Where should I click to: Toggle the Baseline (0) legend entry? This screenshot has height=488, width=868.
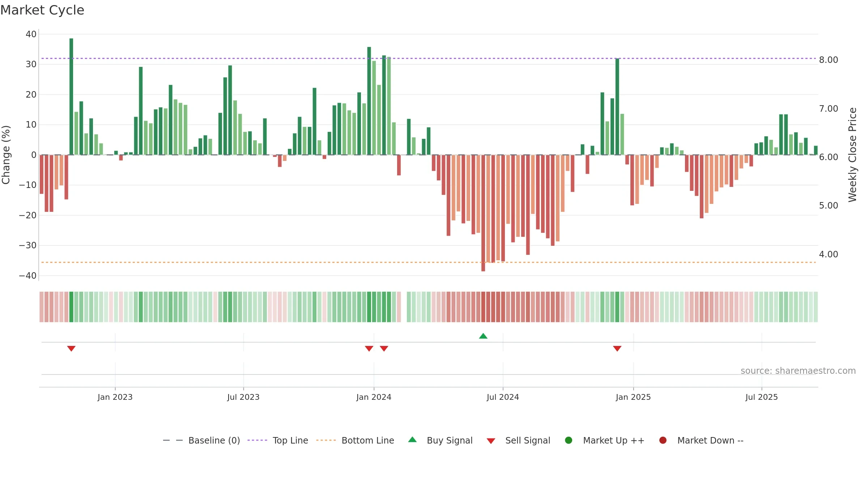pyautogui.click(x=201, y=440)
